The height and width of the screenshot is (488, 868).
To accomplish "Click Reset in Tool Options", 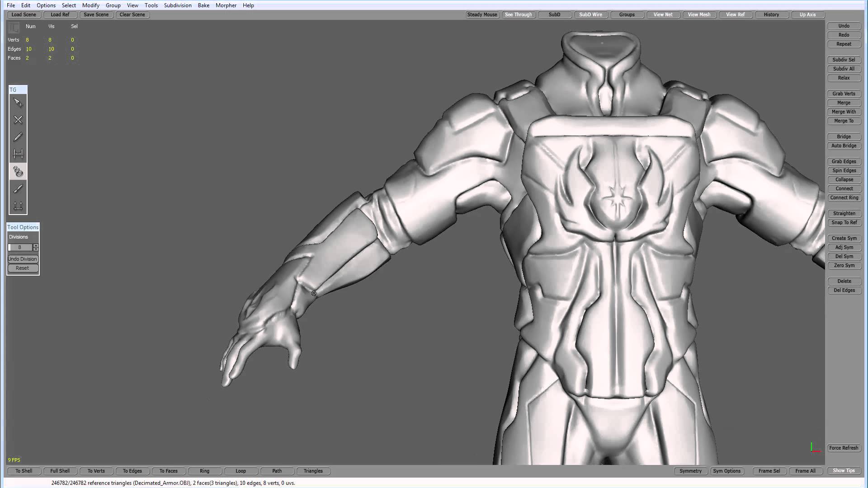I will click(x=23, y=268).
